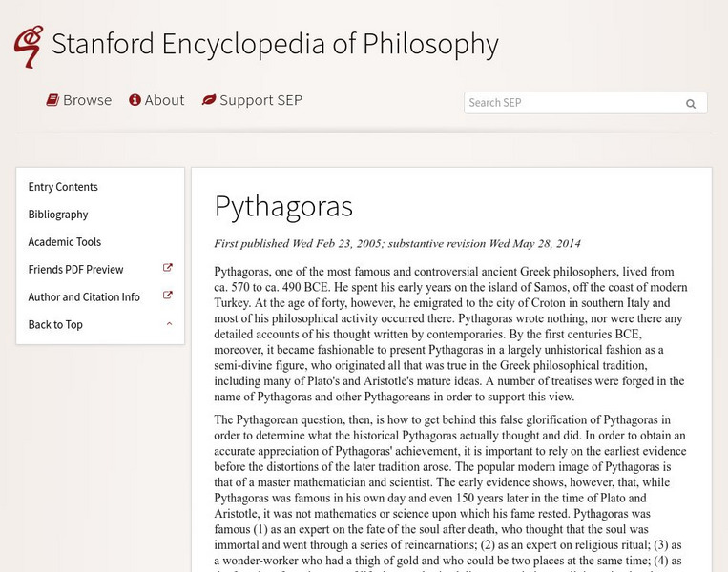728x572 pixels.
Task: Click external link icon for Author and Citation Info
Action: click(x=168, y=296)
